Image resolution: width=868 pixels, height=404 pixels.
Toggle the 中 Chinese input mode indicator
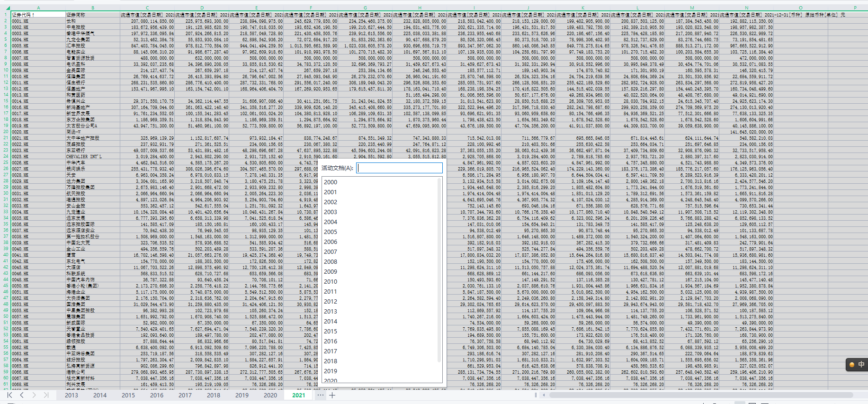(x=861, y=364)
